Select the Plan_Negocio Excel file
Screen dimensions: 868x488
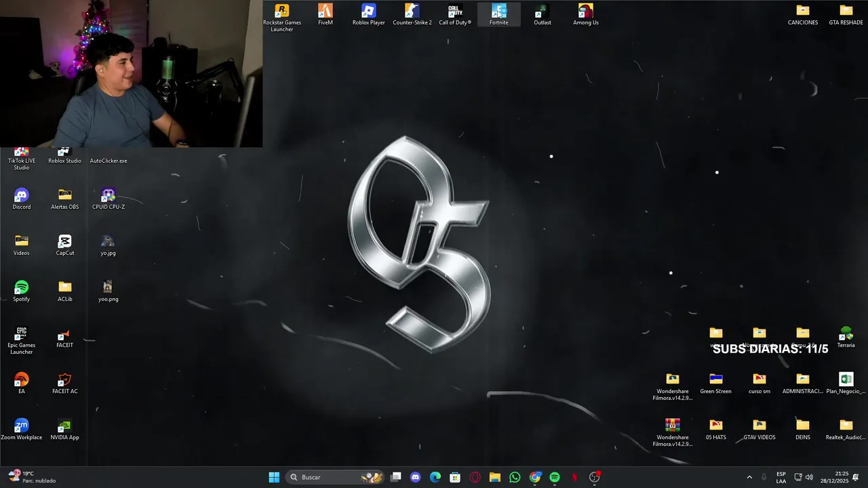[x=846, y=384]
